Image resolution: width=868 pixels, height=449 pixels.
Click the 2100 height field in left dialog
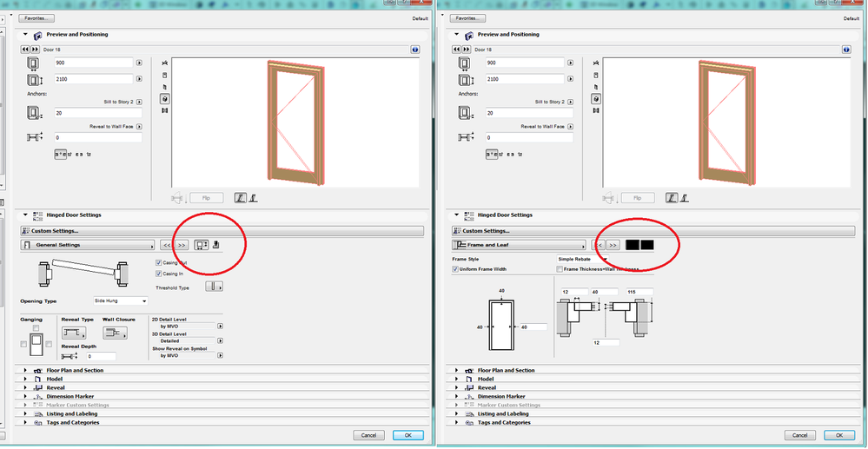pyautogui.click(x=94, y=79)
